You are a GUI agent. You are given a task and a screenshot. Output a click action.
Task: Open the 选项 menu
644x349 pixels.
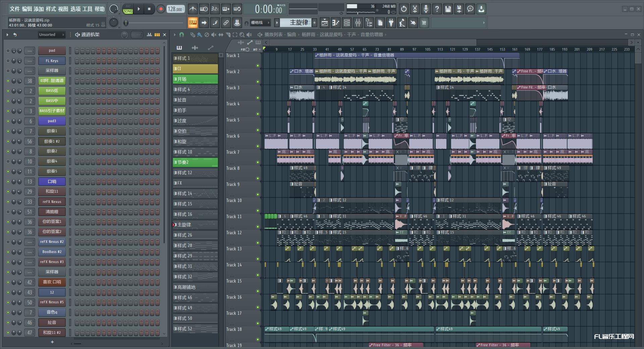pyautogui.click(x=75, y=9)
